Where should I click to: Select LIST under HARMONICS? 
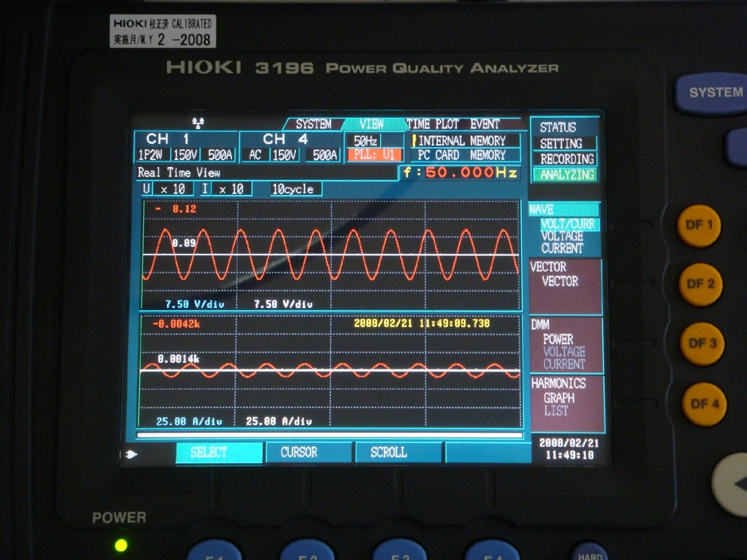pos(556,410)
